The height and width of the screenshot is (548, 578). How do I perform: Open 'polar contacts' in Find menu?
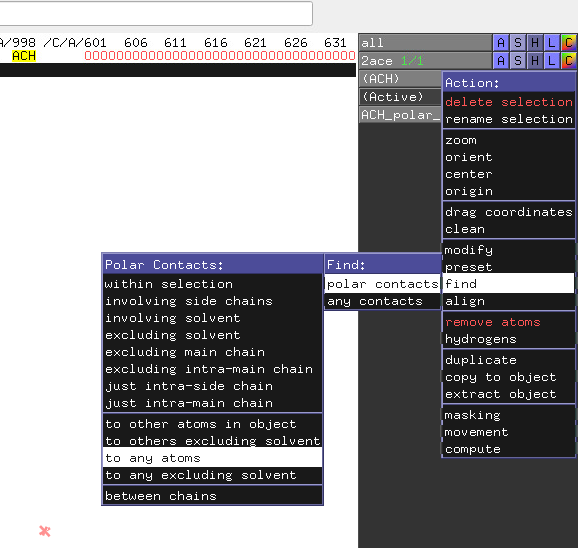click(x=383, y=284)
